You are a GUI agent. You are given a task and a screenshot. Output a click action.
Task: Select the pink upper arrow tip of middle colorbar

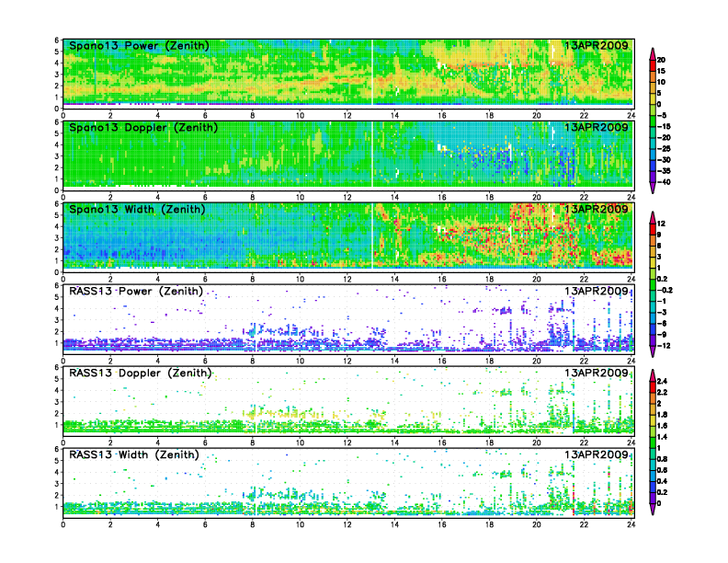tap(653, 216)
